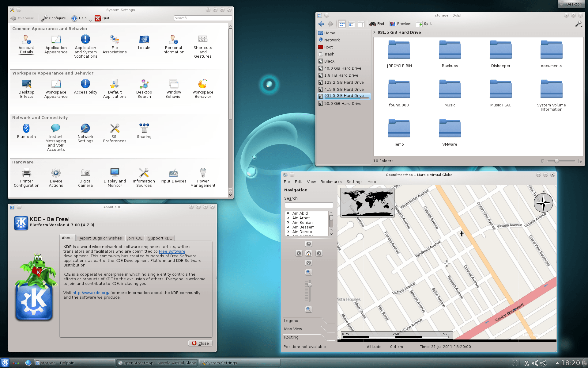This screenshot has width=588, height=368.
Task: Switch to Join KDE tab
Action: coord(135,238)
